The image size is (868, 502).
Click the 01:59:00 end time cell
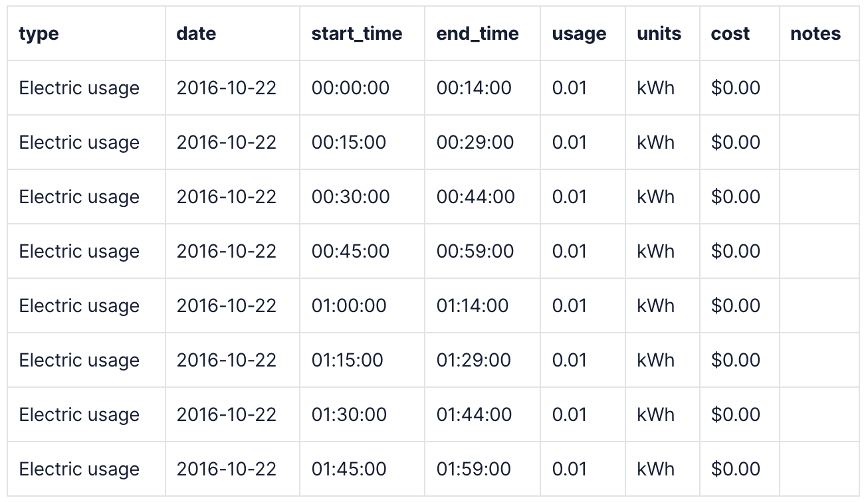474,469
